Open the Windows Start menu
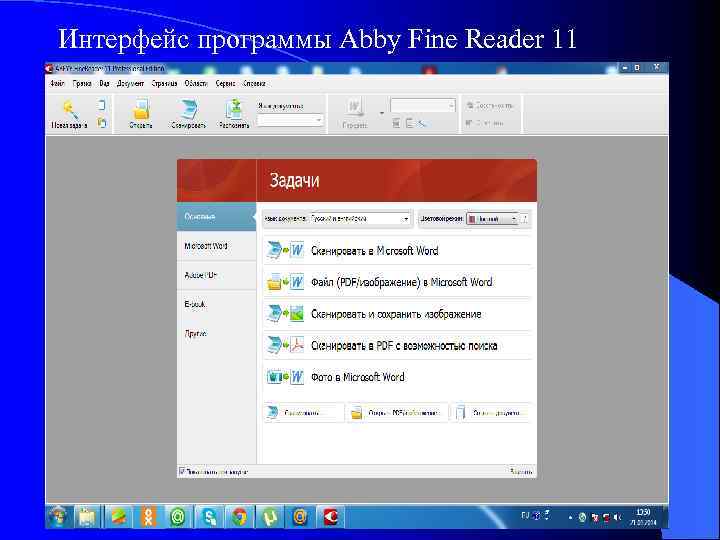Viewport: 720px width, 540px height. coord(58,518)
